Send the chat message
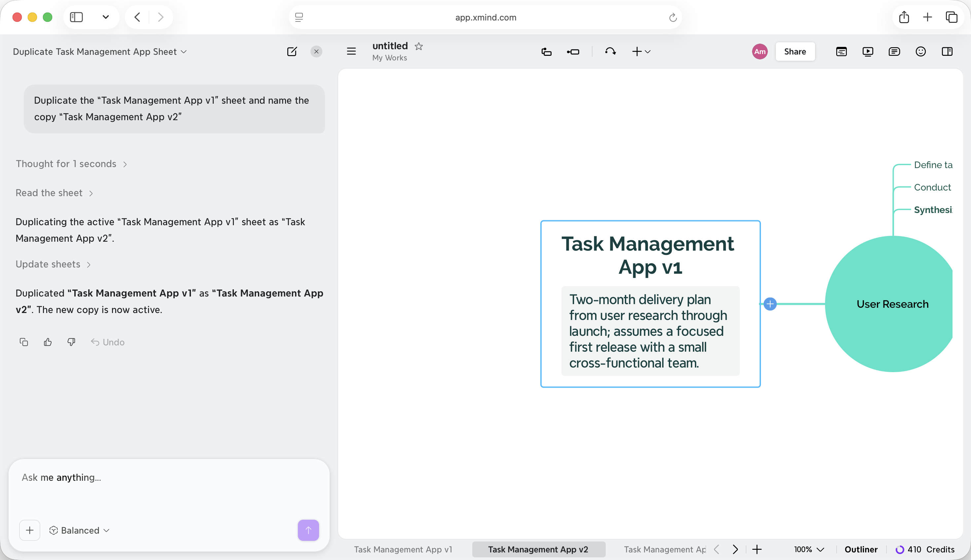 point(308,530)
